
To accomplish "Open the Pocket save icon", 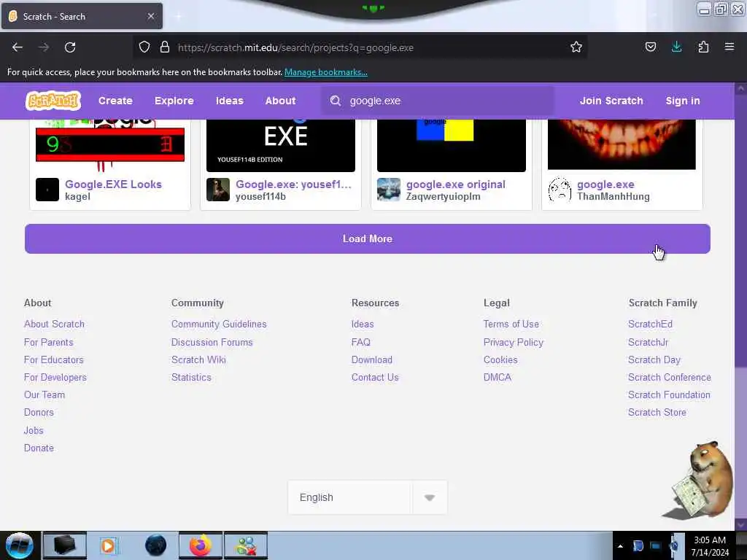I will pos(650,47).
